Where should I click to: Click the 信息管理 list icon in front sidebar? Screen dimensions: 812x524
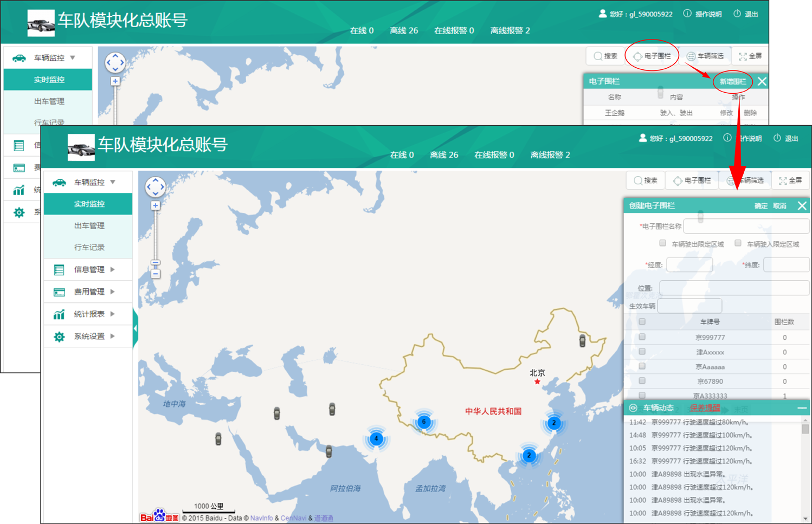(x=59, y=269)
